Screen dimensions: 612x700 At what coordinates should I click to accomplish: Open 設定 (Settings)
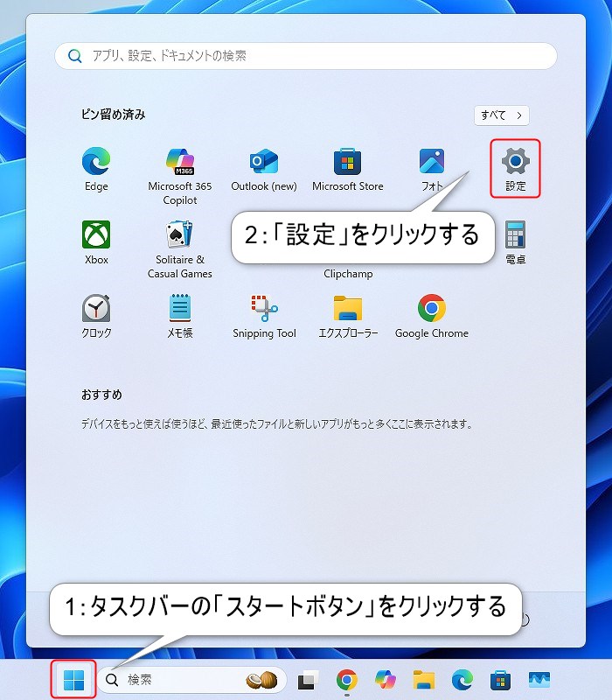click(x=515, y=169)
